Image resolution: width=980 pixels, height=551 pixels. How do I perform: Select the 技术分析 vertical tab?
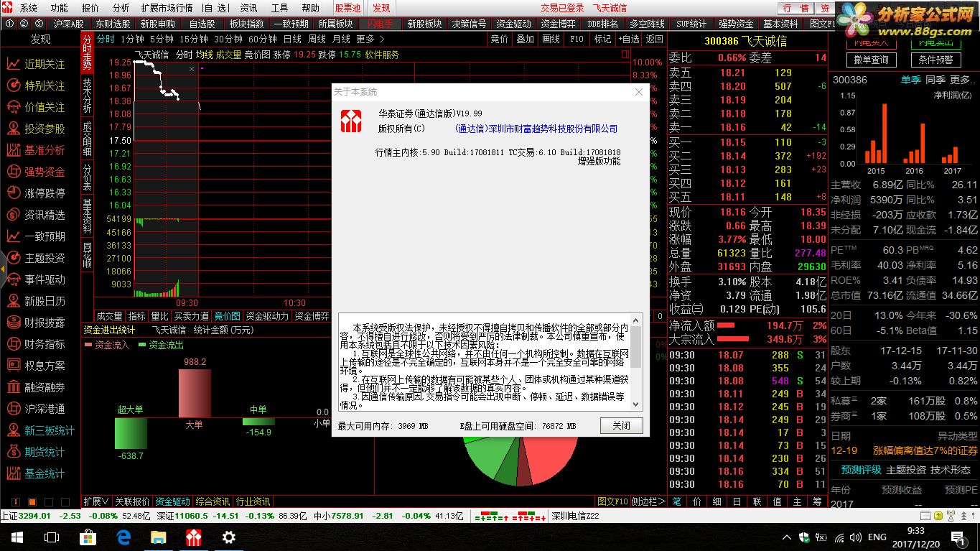pos(87,96)
